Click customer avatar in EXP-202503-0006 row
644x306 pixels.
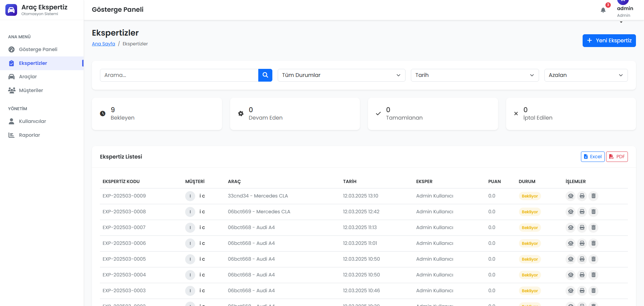pos(190,244)
